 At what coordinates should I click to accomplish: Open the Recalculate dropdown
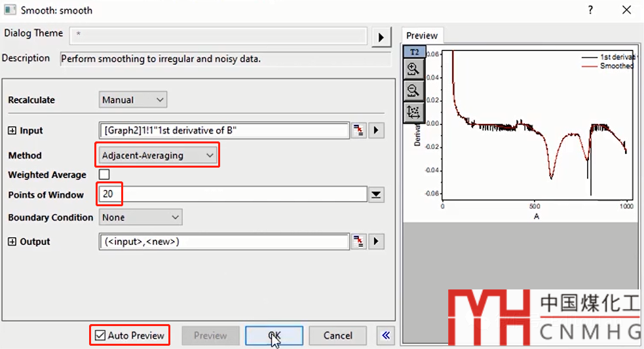coord(134,100)
